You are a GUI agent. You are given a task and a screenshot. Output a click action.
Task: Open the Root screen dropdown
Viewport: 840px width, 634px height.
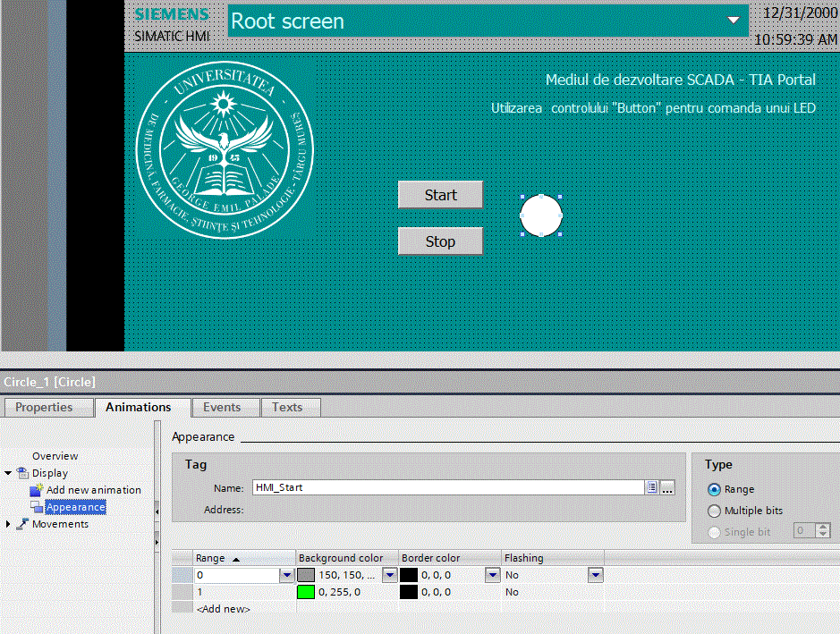click(x=734, y=21)
